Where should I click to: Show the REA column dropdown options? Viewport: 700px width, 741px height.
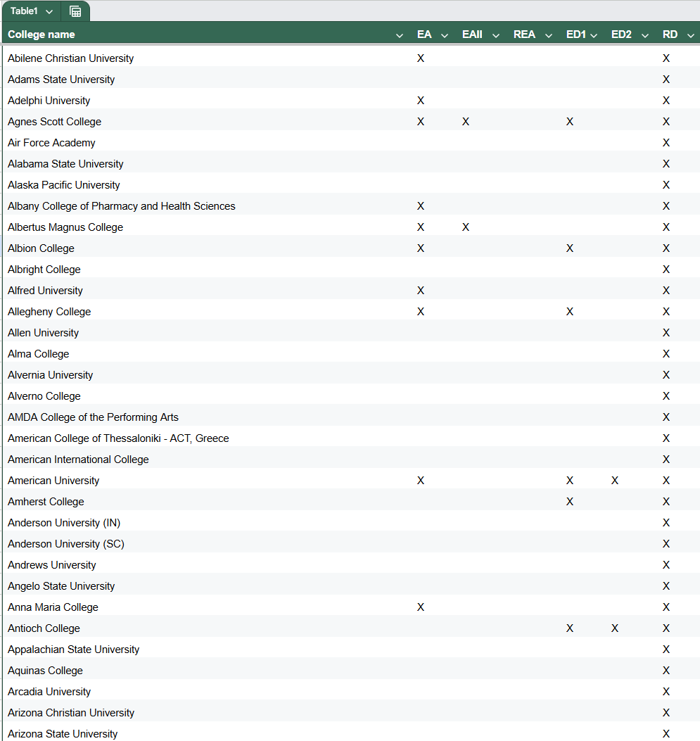point(548,35)
